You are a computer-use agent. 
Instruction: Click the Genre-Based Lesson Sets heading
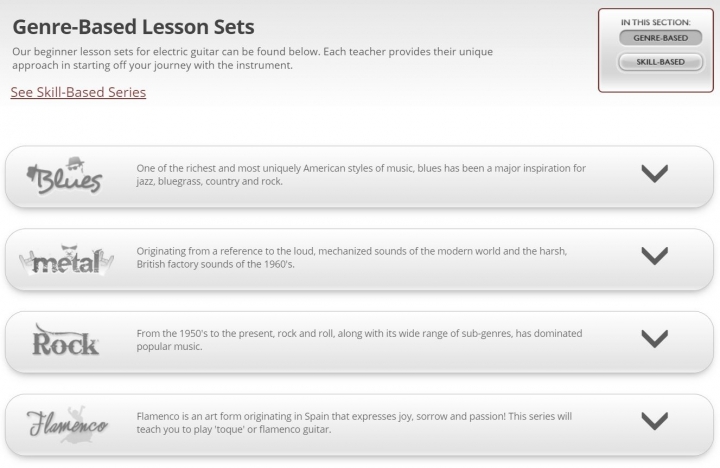(133, 27)
